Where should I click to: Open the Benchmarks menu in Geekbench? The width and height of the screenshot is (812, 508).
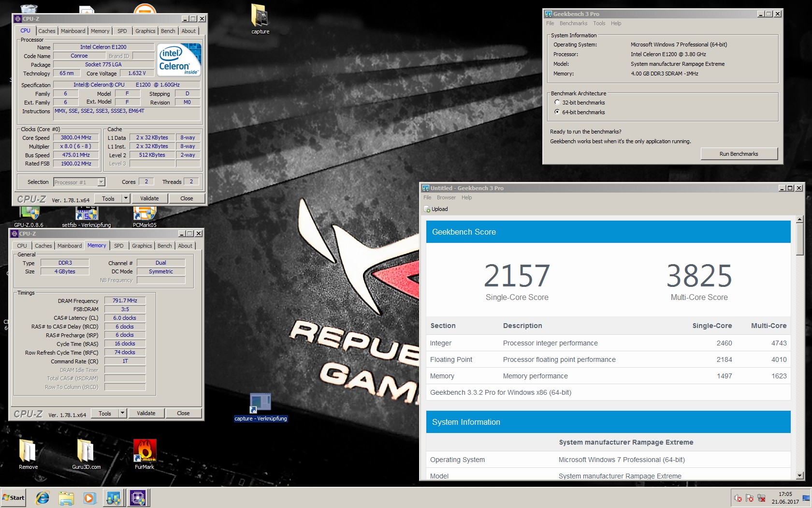click(573, 23)
